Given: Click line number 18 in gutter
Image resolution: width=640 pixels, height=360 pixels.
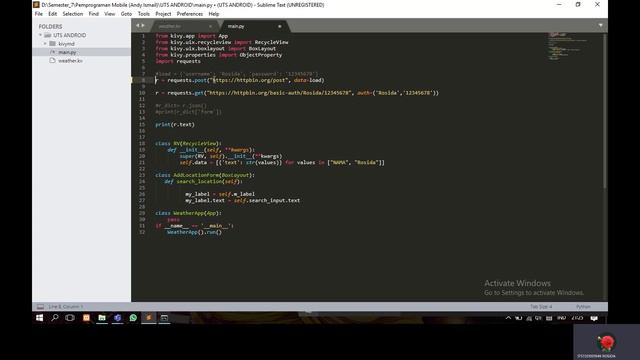Looking at the screenshot, I should [x=142, y=143].
